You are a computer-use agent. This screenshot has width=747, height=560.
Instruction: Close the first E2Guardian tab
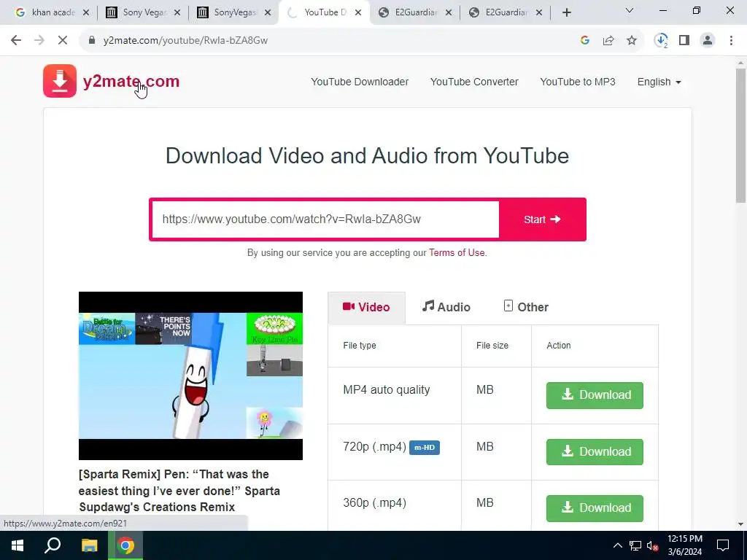point(449,12)
